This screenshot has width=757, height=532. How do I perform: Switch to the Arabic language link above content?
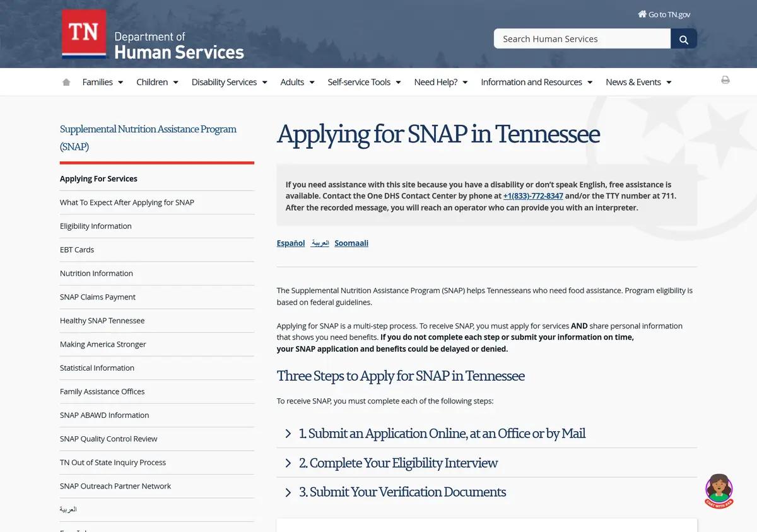(x=320, y=243)
